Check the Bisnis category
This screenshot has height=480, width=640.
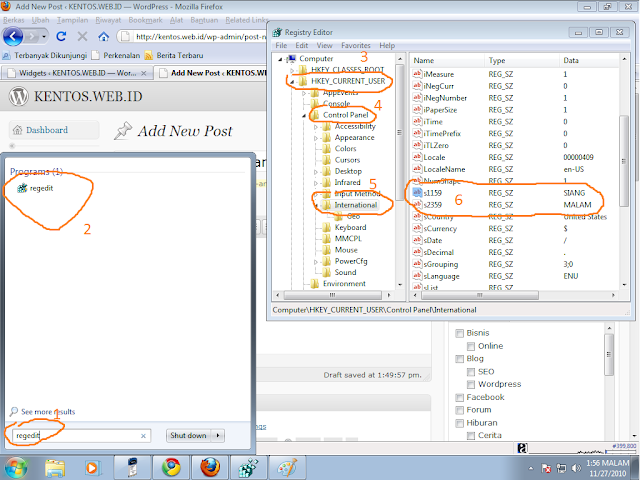[460, 333]
